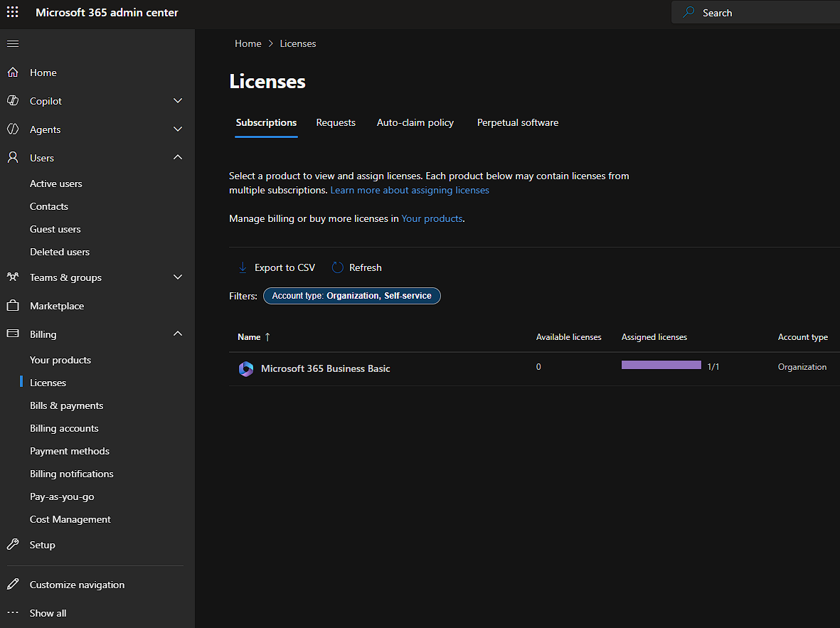840x628 pixels.
Task: Open Billing accounts page
Action: point(64,428)
